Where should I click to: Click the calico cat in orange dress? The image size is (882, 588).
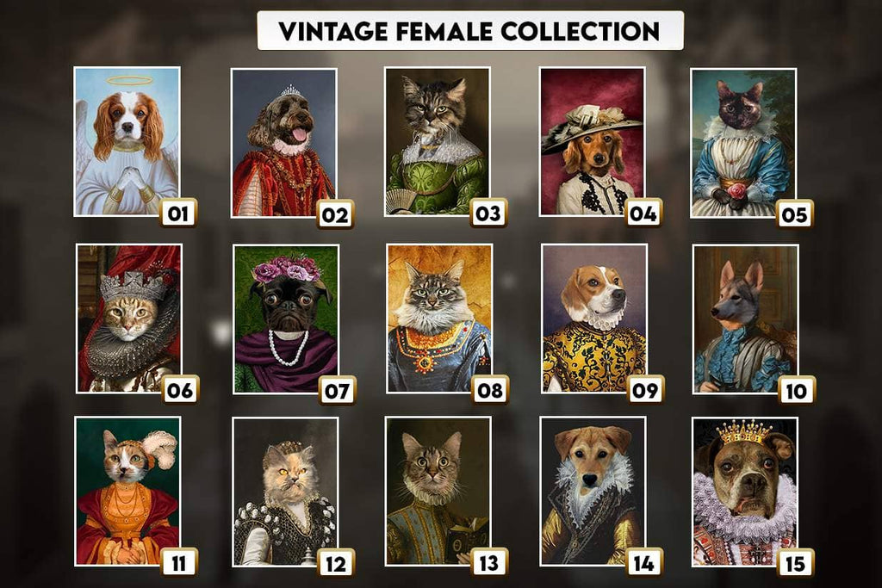[127, 491]
